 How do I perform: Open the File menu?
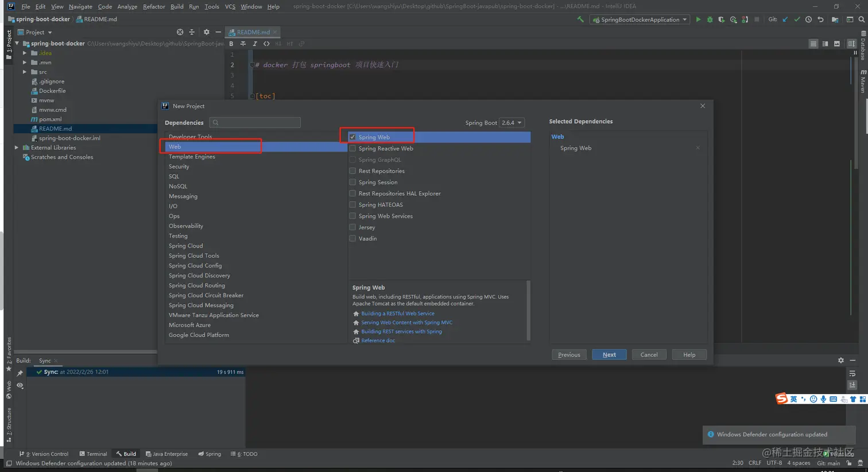[x=26, y=6]
